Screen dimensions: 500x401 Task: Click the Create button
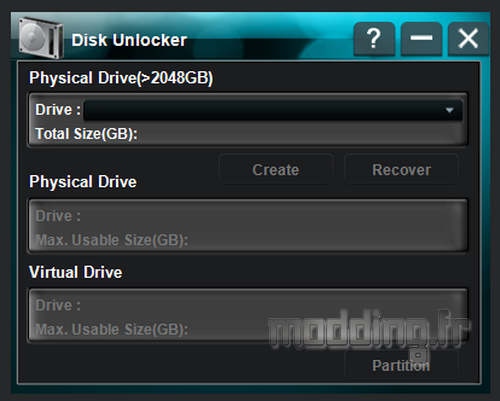click(276, 170)
